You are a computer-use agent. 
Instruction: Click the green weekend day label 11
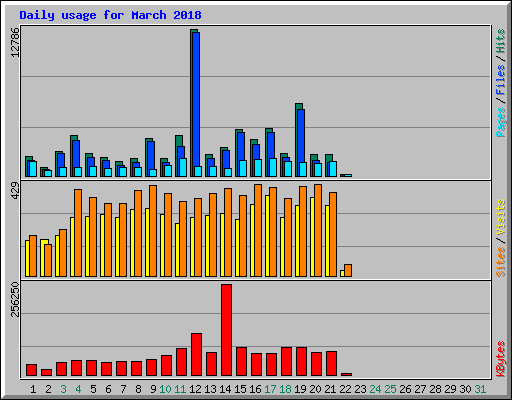pyautogui.click(x=180, y=389)
